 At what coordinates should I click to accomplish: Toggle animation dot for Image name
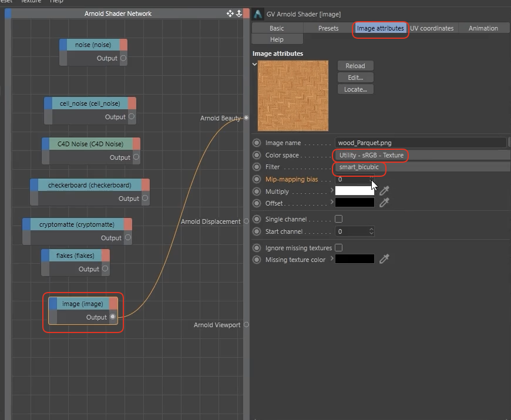click(257, 143)
